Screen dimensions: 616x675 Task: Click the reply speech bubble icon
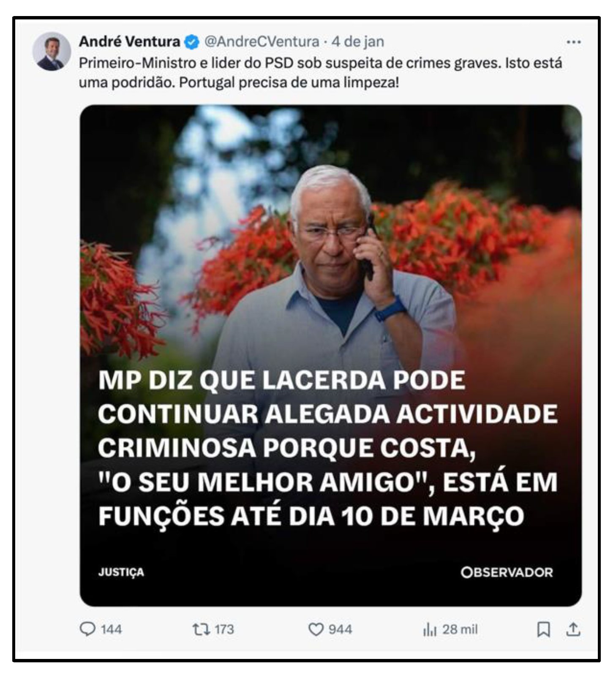pyautogui.click(x=87, y=629)
